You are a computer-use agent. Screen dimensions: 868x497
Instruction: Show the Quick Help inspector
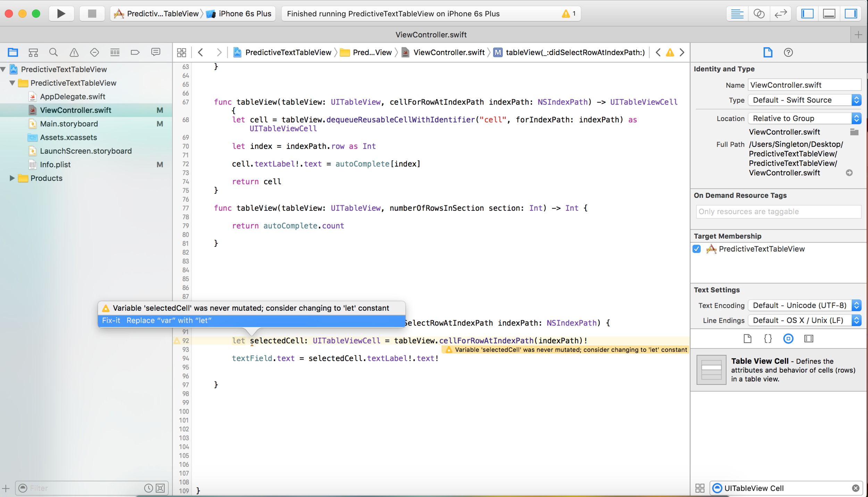coord(788,52)
